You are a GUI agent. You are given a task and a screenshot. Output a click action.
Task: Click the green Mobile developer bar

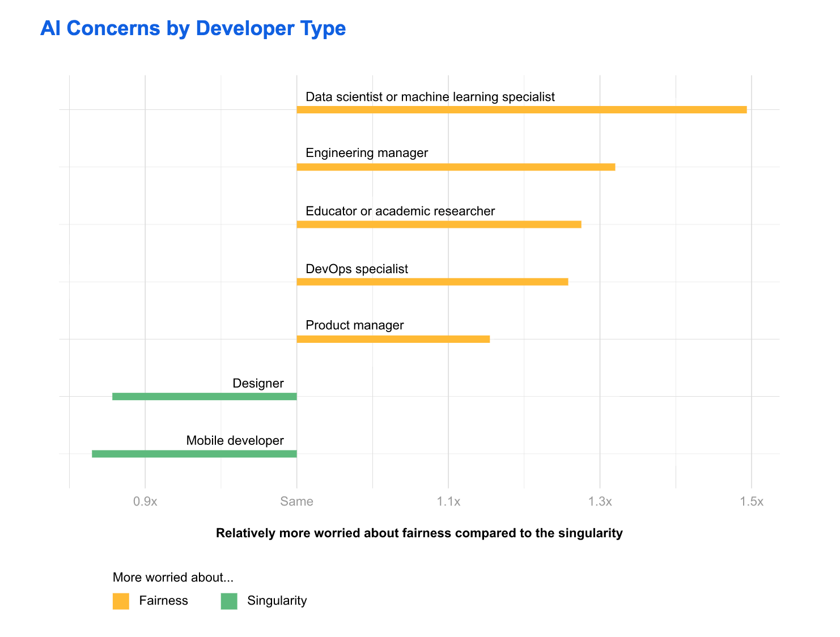tap(194, 454)
